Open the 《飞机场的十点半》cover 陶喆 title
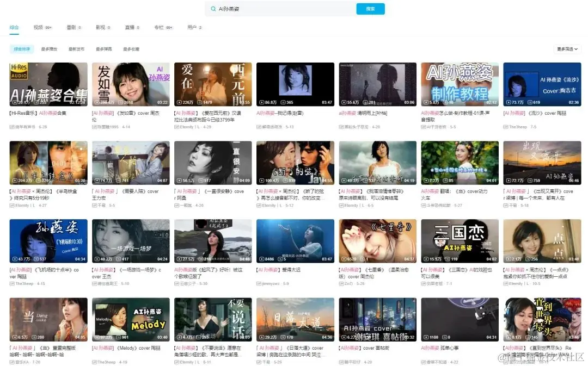 (44, 273)
